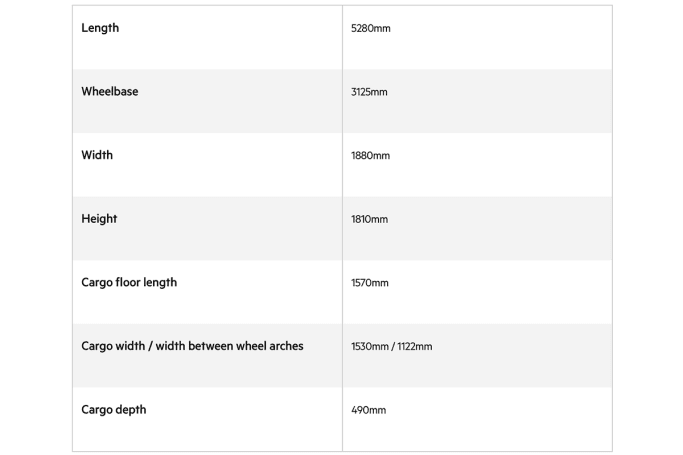Select the Height row label
Viewport: 683px width, 455px height.
click(99, 219)
